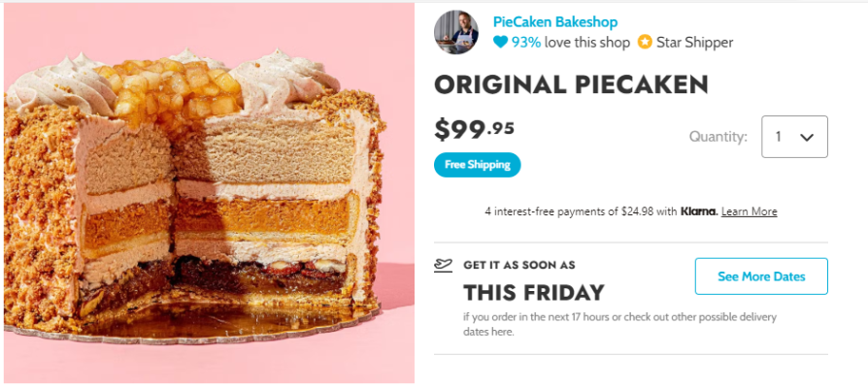The height and width of the screenshot is (388, 868).
Task: Click the Klarna logo
Action: pos(699,211)
